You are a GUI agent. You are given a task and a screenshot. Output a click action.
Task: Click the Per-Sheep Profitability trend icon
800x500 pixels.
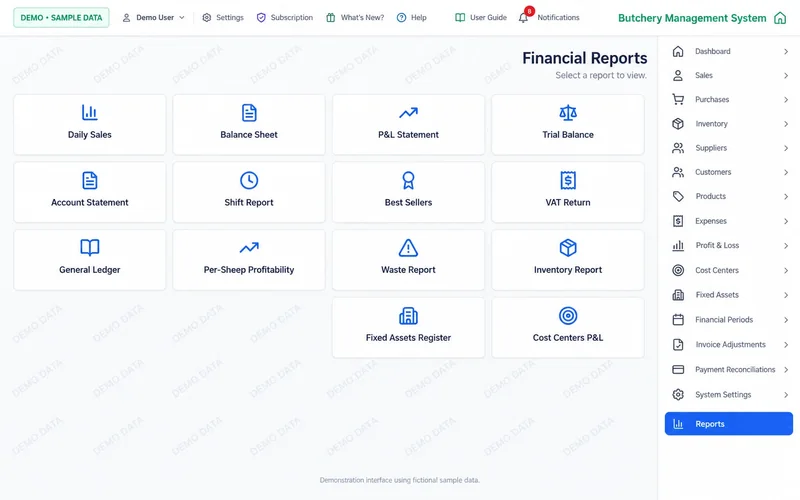[249, 247]
